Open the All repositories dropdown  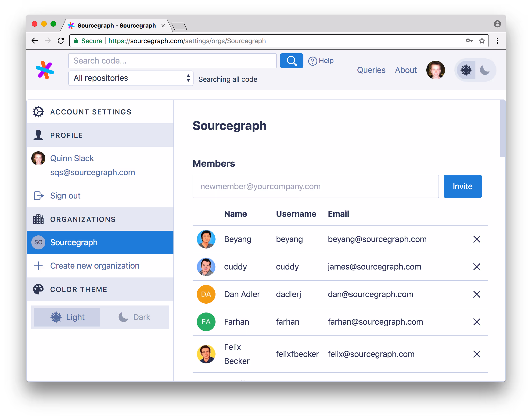131,78
